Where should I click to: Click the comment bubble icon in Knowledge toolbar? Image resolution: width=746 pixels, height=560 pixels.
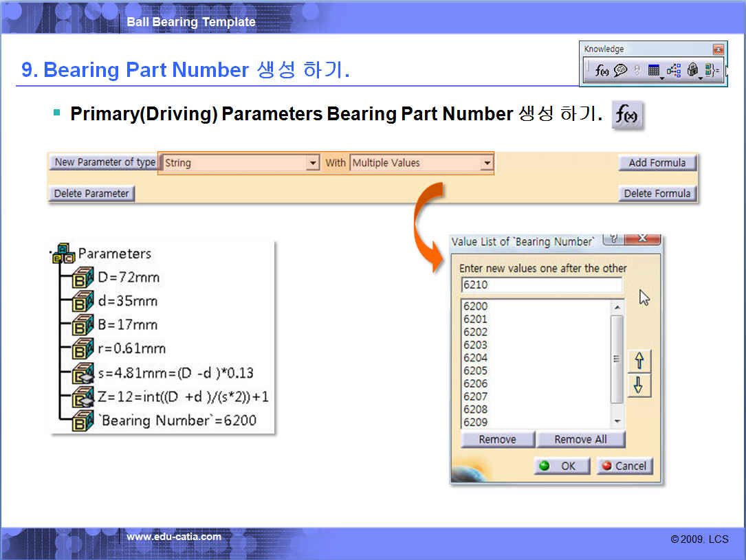pyautogui.click(x=620, y=70)
